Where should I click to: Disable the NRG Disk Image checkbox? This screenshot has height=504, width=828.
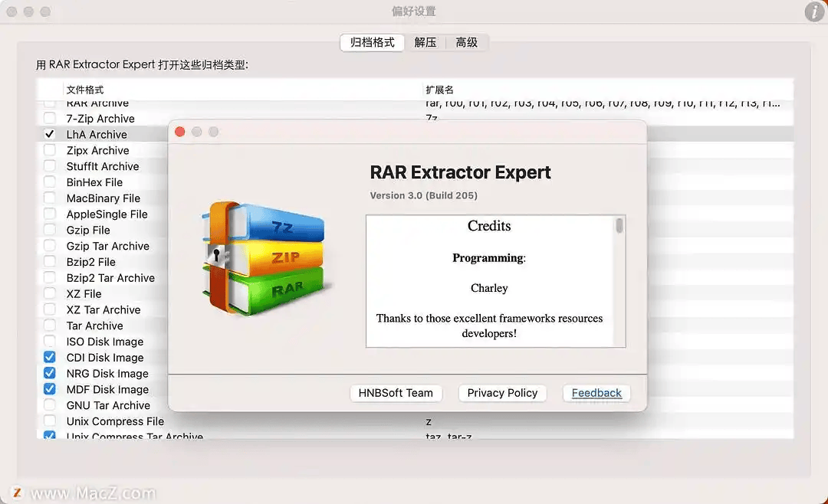click(x=50, y=373)
